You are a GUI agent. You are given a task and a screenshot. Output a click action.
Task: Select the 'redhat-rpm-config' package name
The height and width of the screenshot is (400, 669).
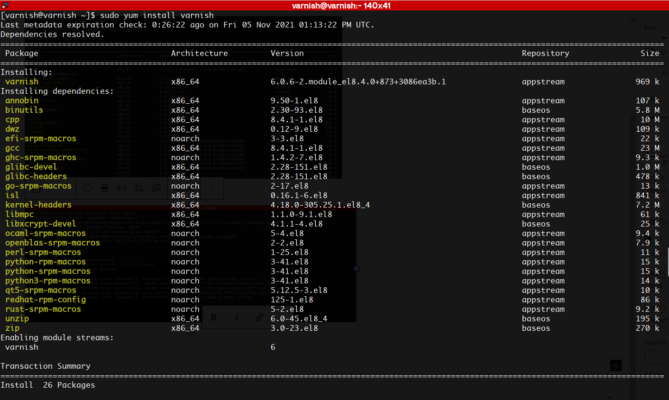[45, 299]
